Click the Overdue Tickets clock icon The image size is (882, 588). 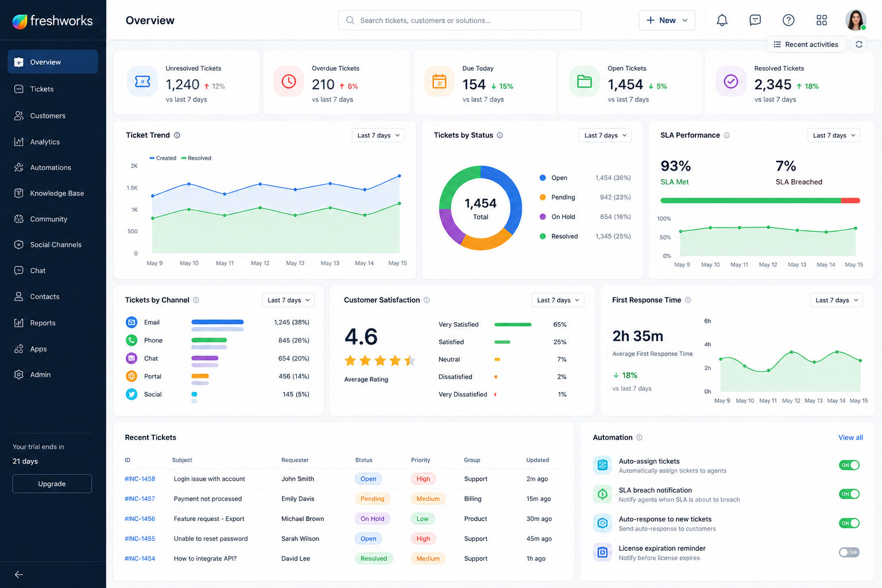[289, 82]
